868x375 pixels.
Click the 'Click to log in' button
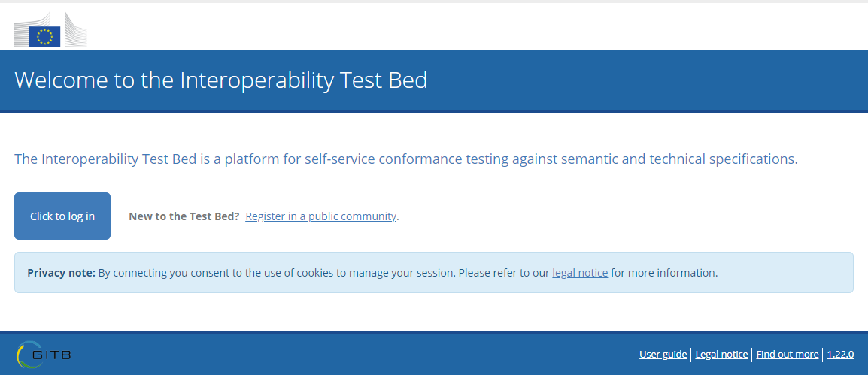(62, 216)
